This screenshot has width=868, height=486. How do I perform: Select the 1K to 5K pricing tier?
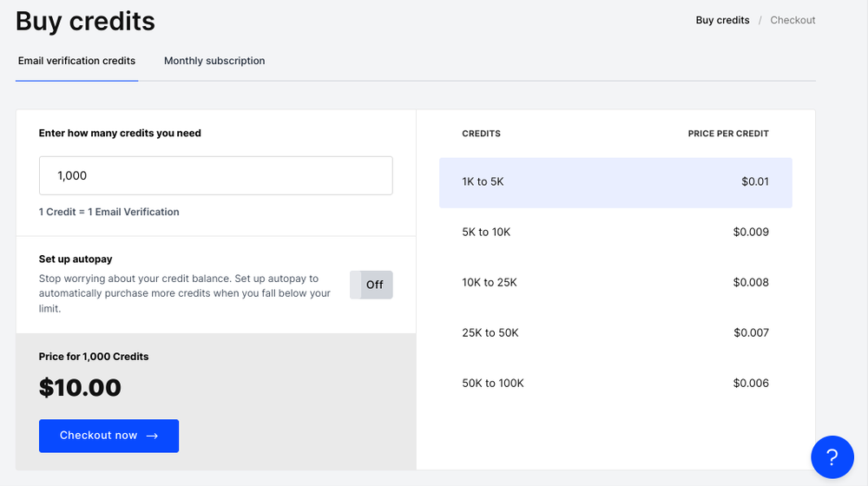615,182
